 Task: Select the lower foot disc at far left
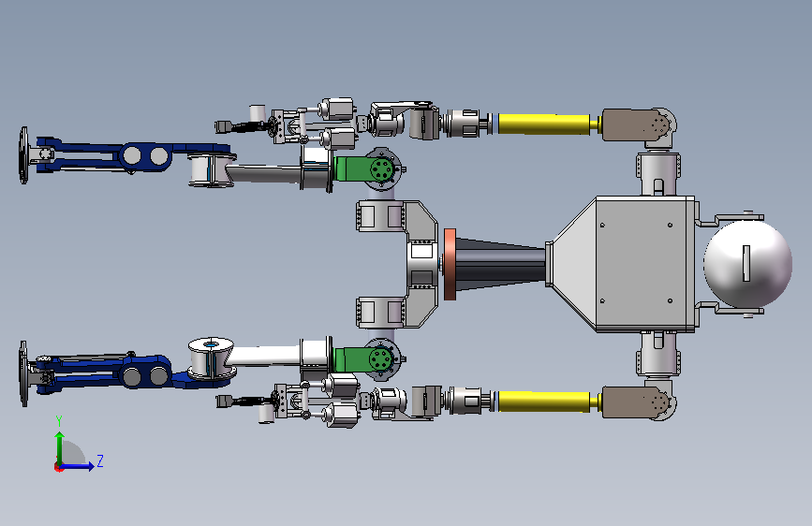pyautogui.click(x=23, y=373)
